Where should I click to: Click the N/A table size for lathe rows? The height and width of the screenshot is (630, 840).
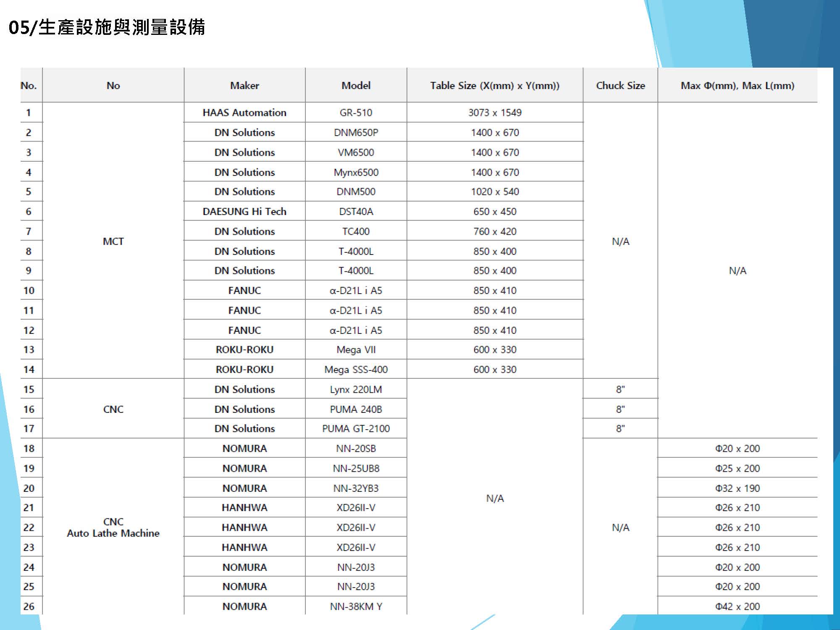tap(495, 499)
